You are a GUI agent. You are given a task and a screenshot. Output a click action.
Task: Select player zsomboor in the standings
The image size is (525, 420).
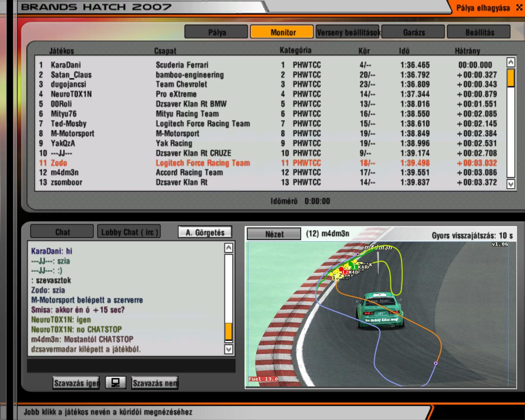click(x=66, y=182)
